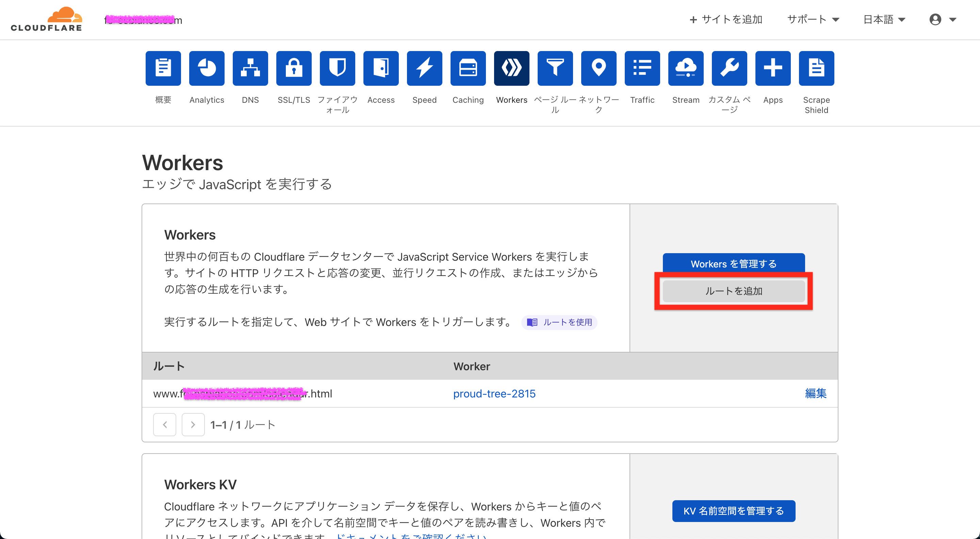Open the SSL/TLS lock icon
This screenshot has width=980, height=539.
point(294,68)
